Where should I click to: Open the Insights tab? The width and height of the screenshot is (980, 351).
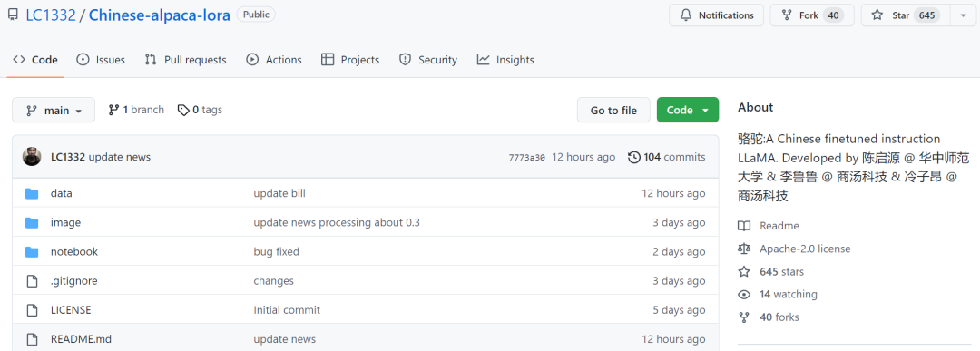point(505,60)
